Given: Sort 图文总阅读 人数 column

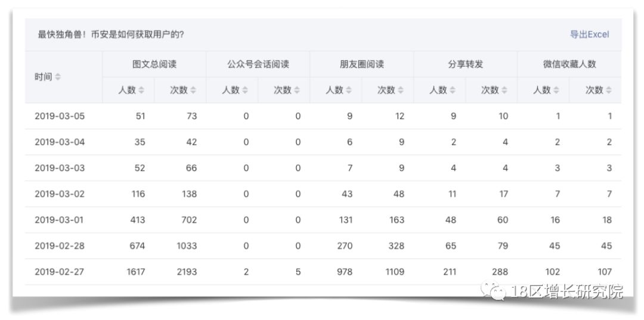Looking at the screenshot, I should 141,90.
